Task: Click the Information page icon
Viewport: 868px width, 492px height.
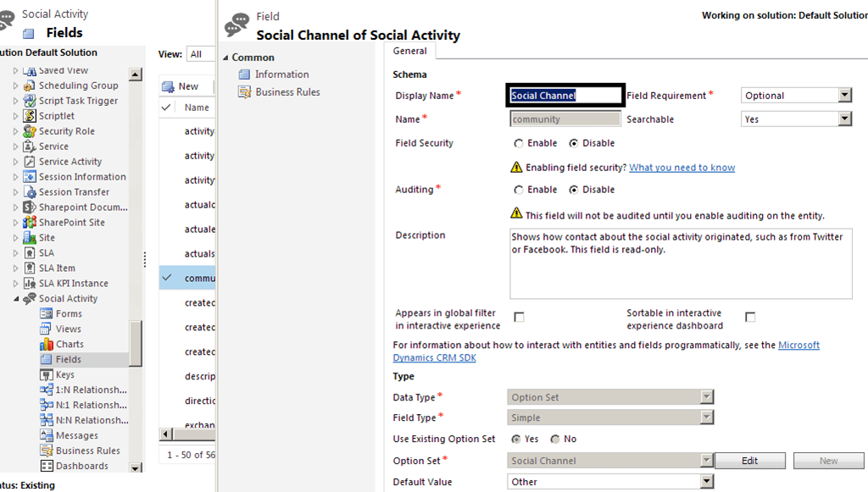Action: click(x=244, y=74)
